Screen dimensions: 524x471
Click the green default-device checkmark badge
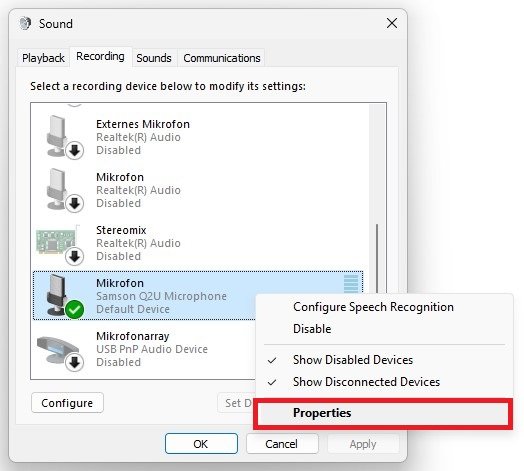[x=74, y=310]
